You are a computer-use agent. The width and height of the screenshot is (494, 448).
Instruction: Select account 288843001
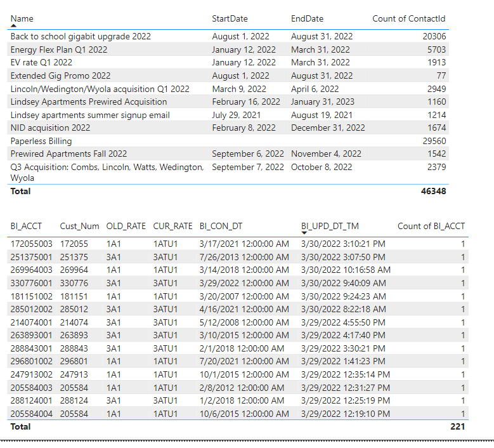pos(31,348)
